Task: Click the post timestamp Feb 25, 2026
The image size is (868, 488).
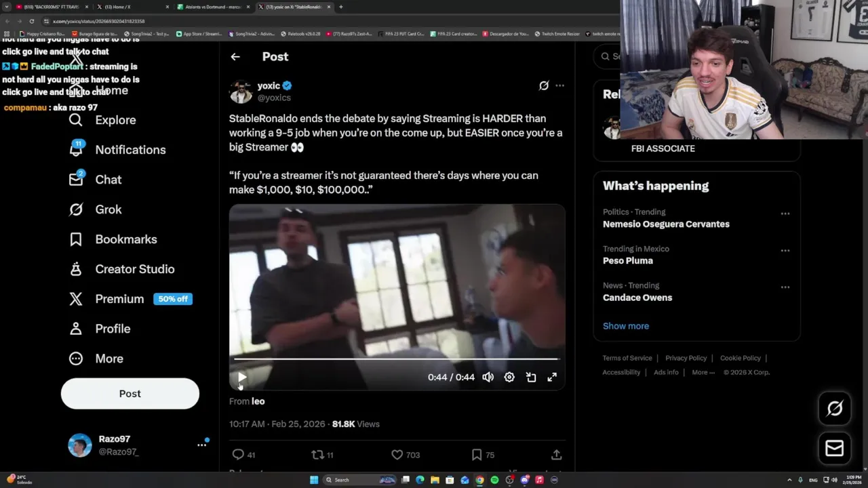Action: pos(277,424)
